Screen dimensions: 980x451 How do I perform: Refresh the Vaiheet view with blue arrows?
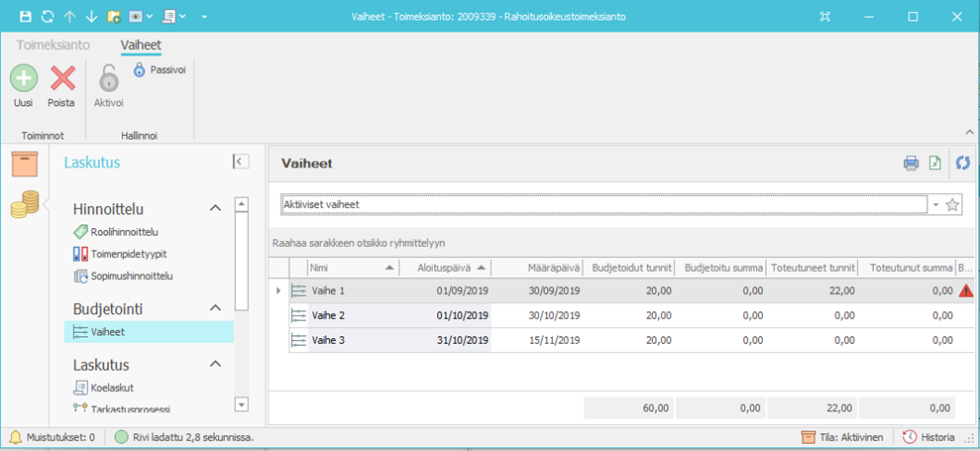click(x=962, y=164)
